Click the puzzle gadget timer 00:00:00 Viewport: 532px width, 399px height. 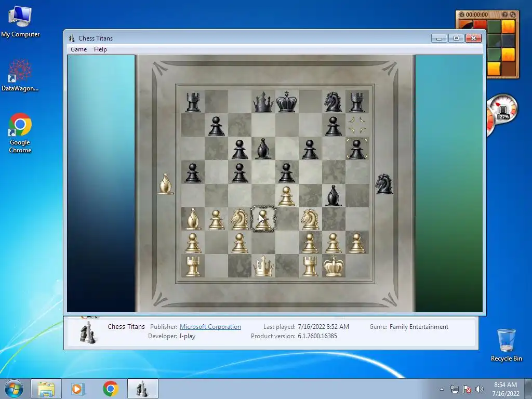[x=476, y=15]
